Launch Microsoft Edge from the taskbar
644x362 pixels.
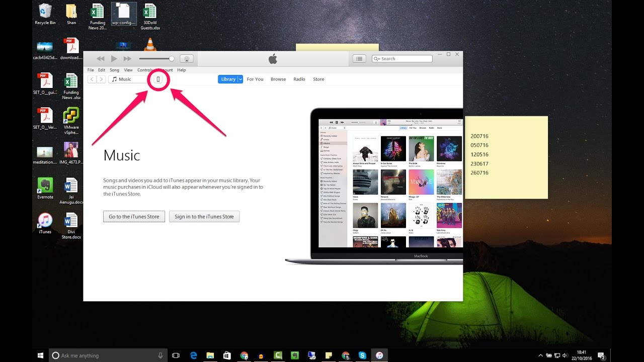193,355
